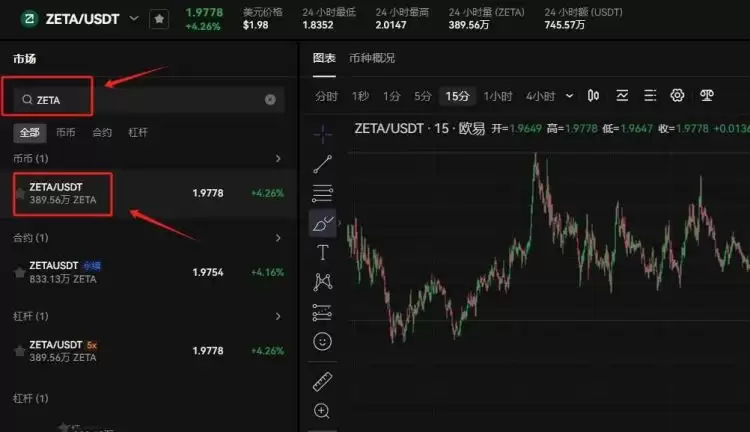
Task: Expand more time intervals after 4小时
Action: click(570, 96)
